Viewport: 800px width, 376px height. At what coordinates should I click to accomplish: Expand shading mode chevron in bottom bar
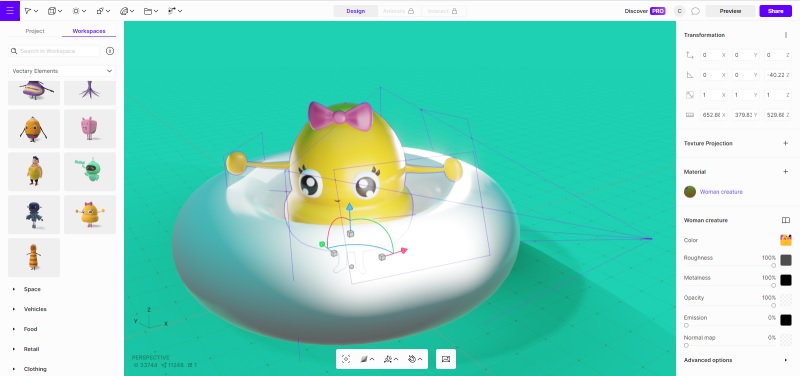(x=372, y=360)
